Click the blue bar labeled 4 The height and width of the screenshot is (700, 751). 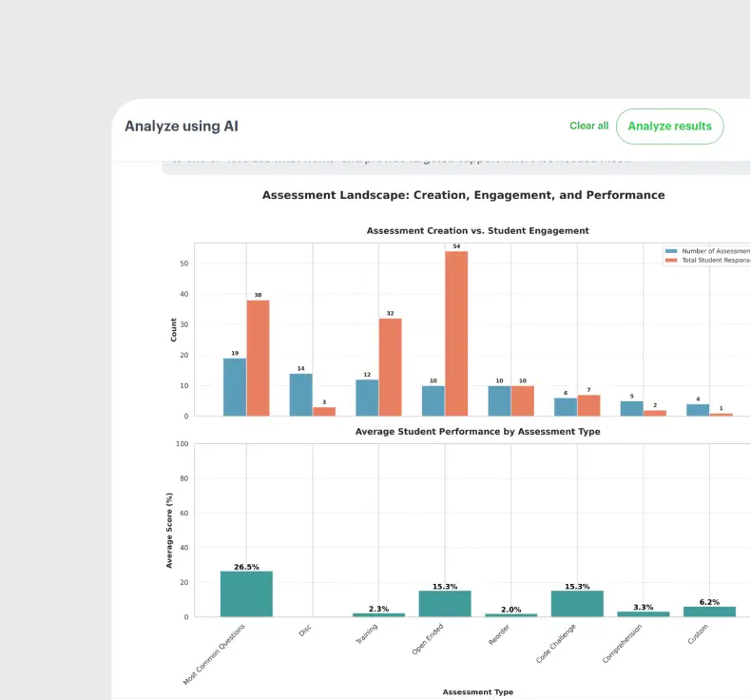click(698, 410)
